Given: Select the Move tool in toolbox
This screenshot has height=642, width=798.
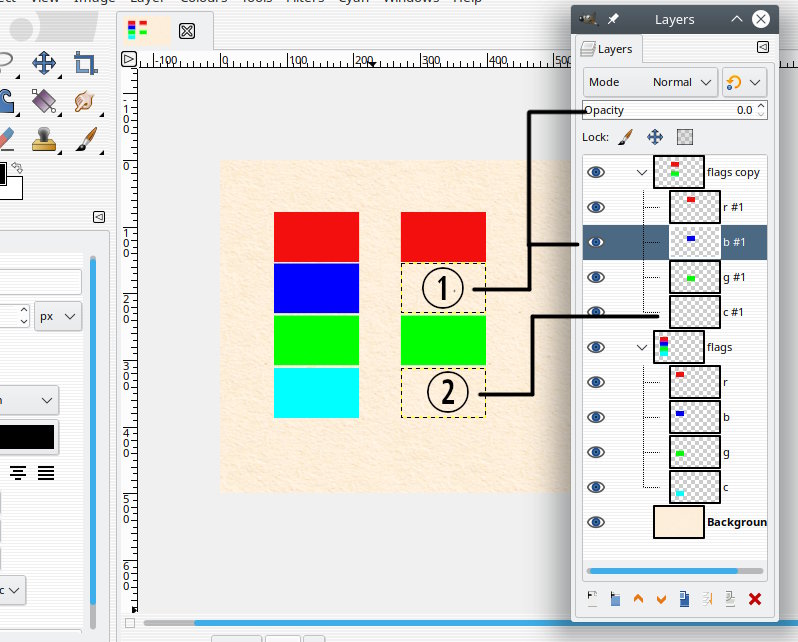Looking at the screenshot, I should tap(44, 63).
